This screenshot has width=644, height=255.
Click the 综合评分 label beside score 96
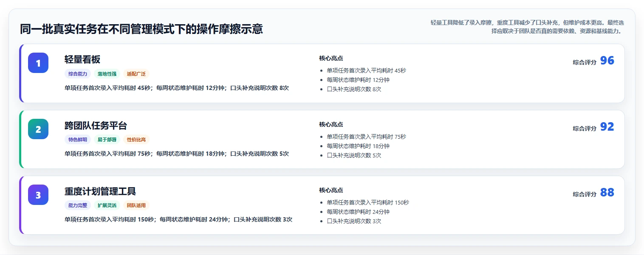[x=585, y=62]
